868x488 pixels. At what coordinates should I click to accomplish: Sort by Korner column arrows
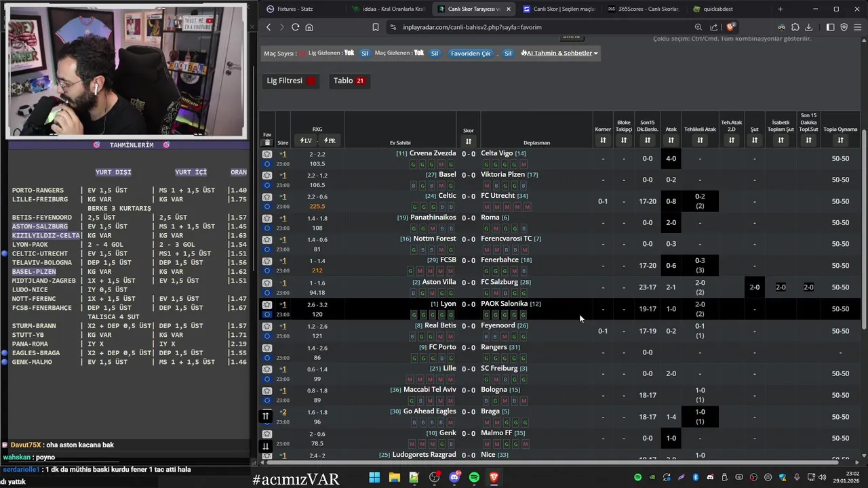click(x=603, y=140)
